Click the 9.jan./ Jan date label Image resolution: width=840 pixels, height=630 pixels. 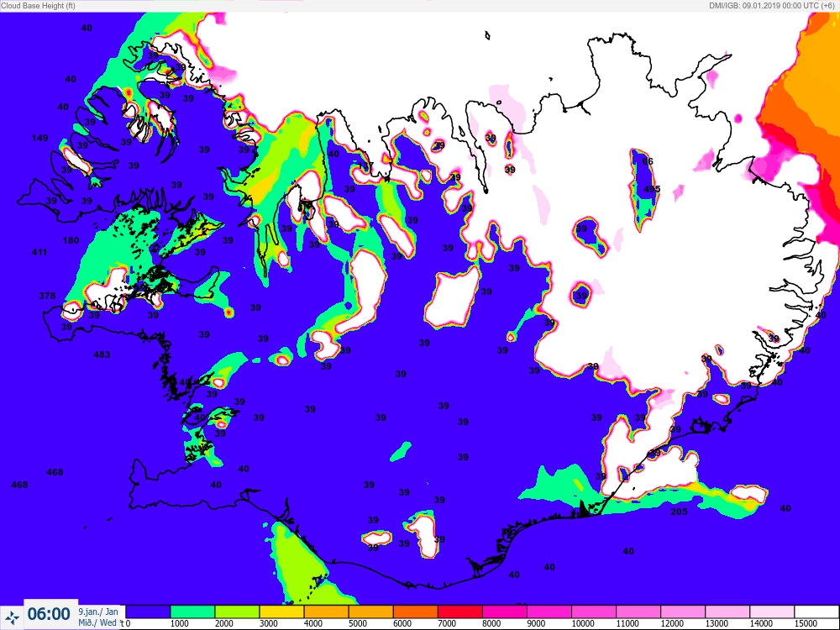tap(98, 612)
